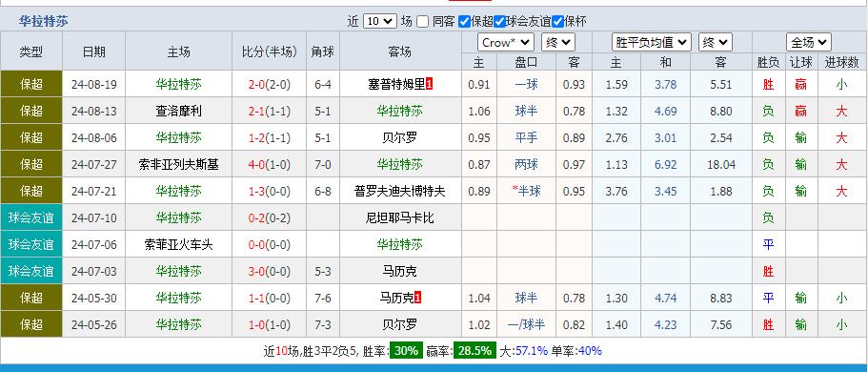Click the 4-0(1-0) score on 24-07-27
868x372 pixels.
tap(269, 165)
